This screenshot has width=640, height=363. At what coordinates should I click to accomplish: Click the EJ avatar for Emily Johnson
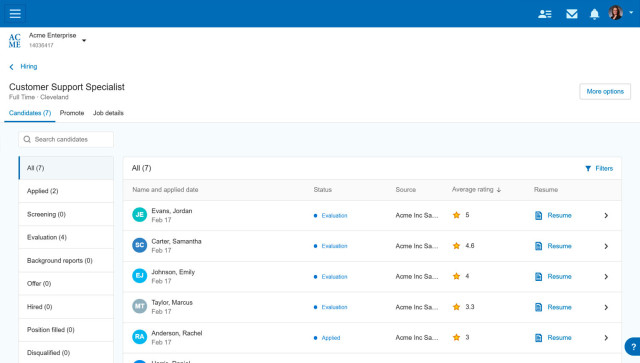pyautogui.click(x=140, y=276)
